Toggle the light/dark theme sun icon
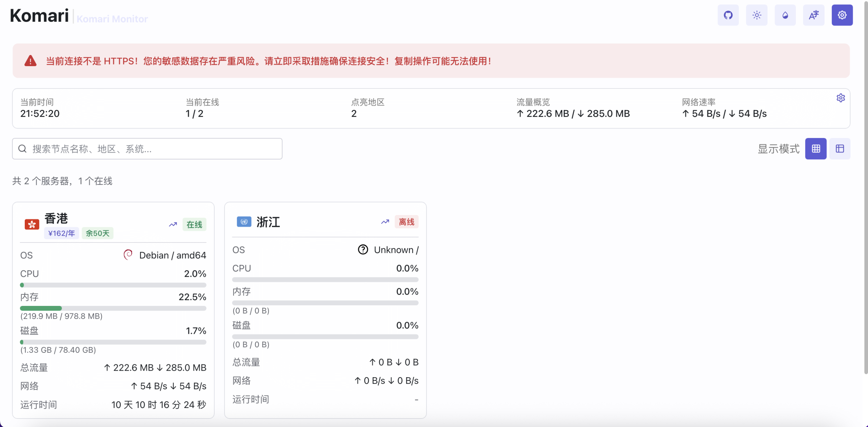The height and width of the screenshot is (427, 868). 756,15
